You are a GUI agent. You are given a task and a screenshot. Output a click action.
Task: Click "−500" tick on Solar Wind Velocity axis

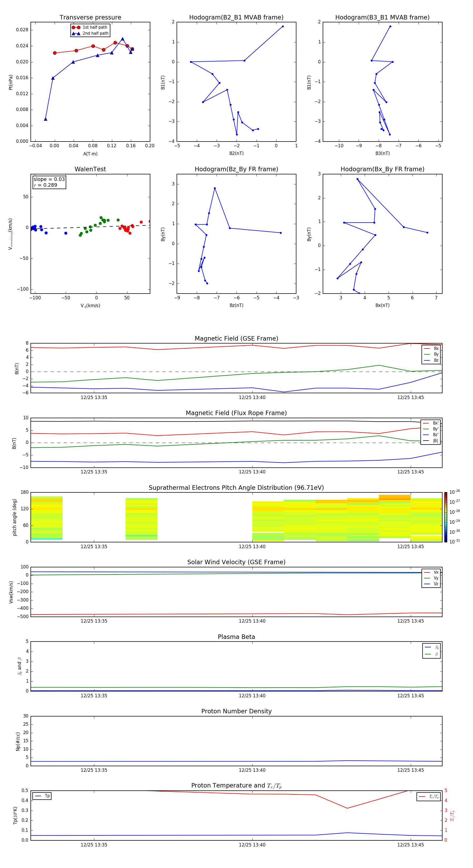click(22, 617)
